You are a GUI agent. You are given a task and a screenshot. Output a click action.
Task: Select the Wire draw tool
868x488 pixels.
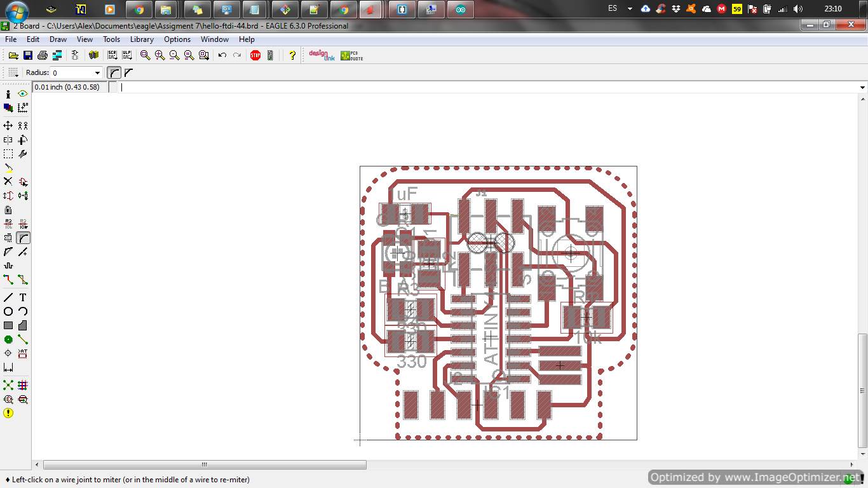click(x=8, y=297)
